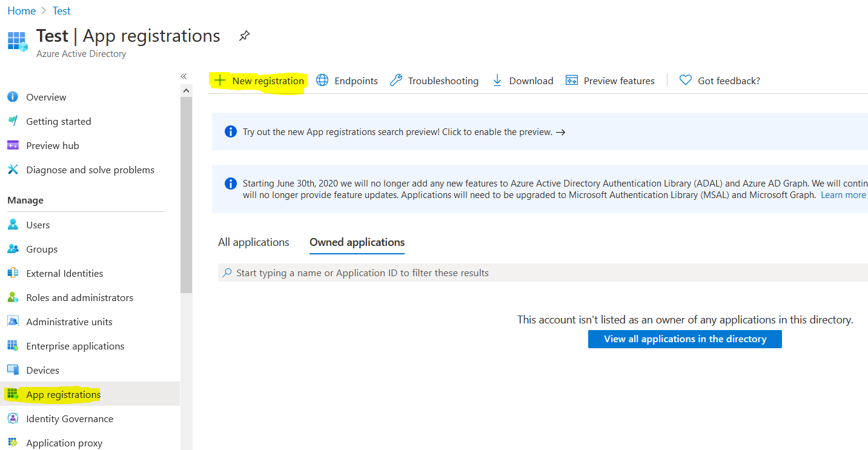Open Troubleshooting via the wrench icon
The width and height of the screenshot is (868, 450).
[x=434, y=80]
